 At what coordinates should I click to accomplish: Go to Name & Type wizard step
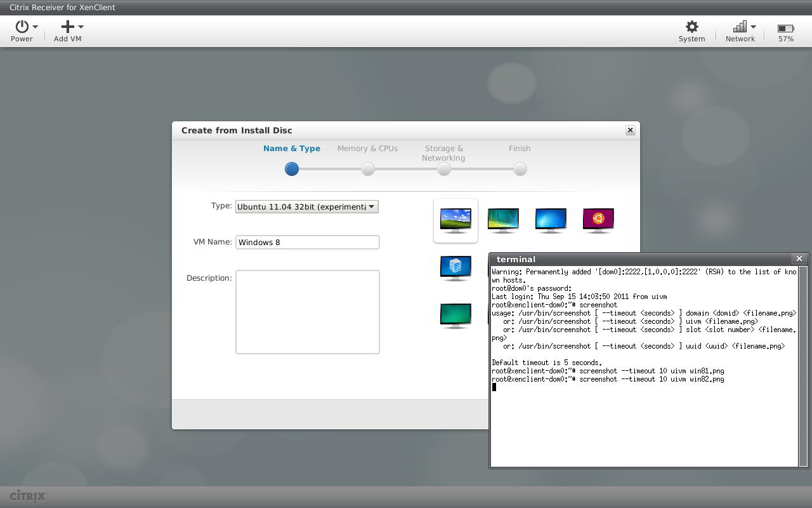pos(292,149)
